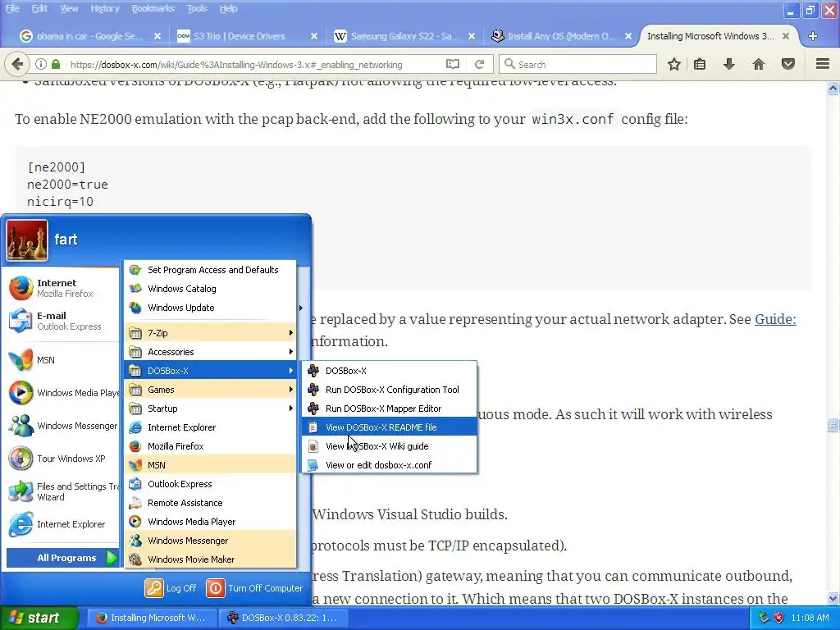Show site information icon in the address bar
Image resolution: width=840 pixels, height=630 pixels.
click(41, 64)
